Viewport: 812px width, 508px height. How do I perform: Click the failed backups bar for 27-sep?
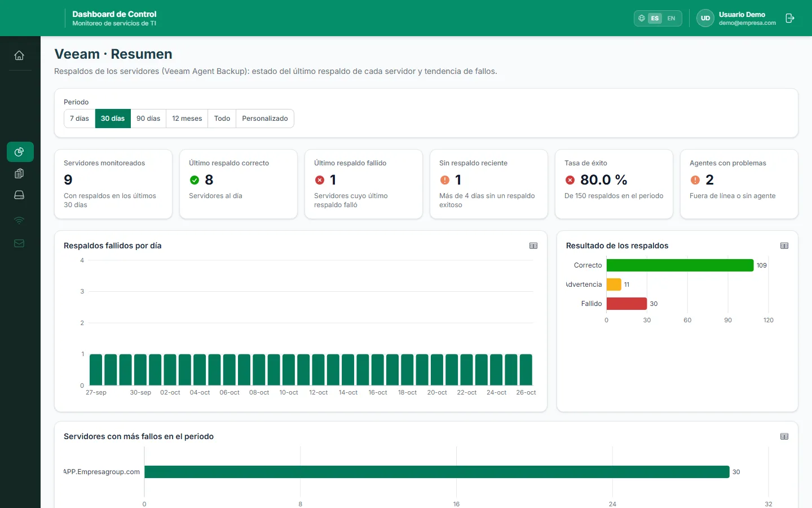[96, 370]
